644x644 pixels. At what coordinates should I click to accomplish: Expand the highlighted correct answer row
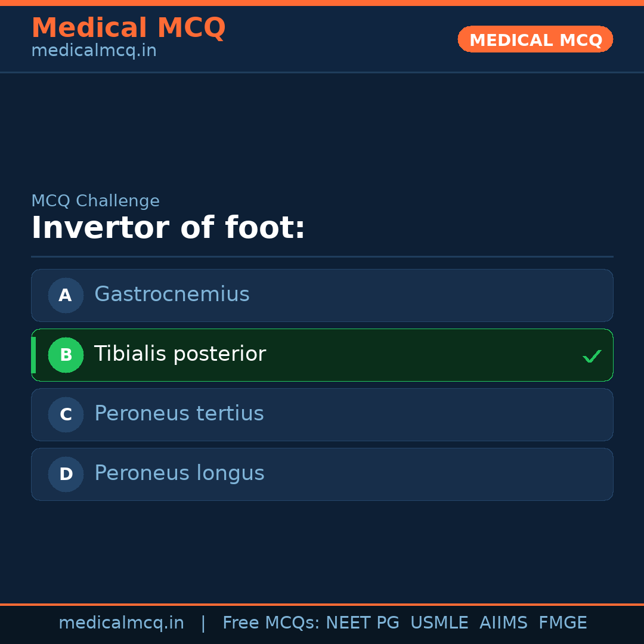pos(322,355)
